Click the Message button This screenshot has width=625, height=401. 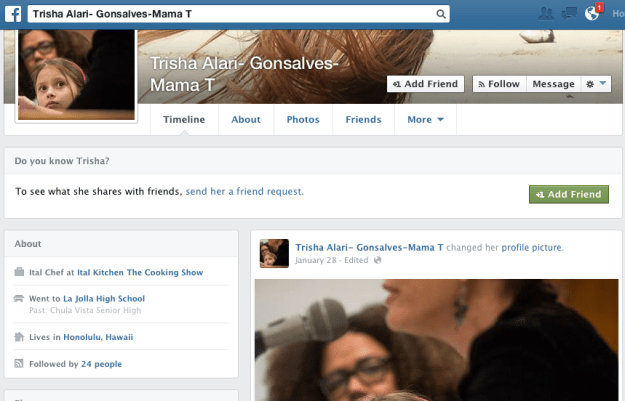click(x=553, y=84)
